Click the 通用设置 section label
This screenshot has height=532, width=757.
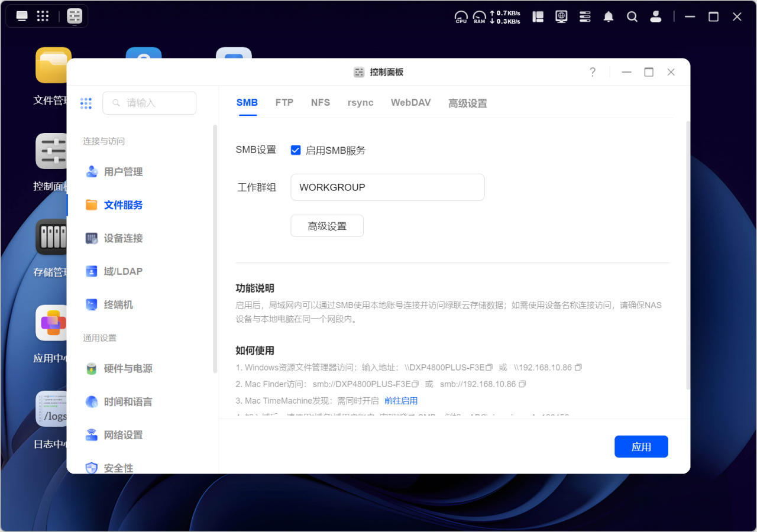point(100,338)
